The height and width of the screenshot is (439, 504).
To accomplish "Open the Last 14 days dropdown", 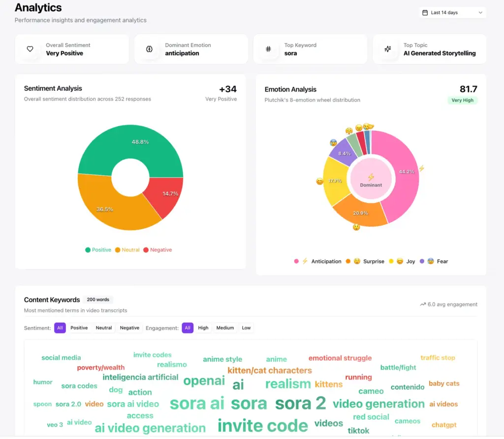I will pos(452,12).
